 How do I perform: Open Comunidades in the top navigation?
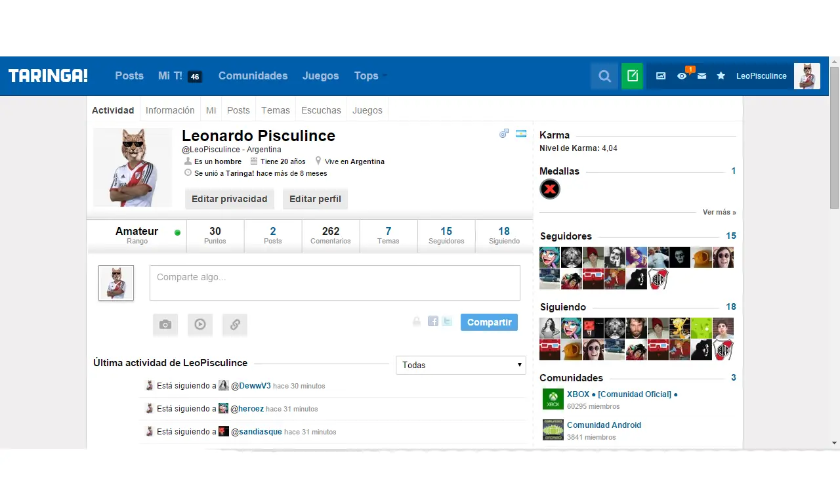click(253, 76)
